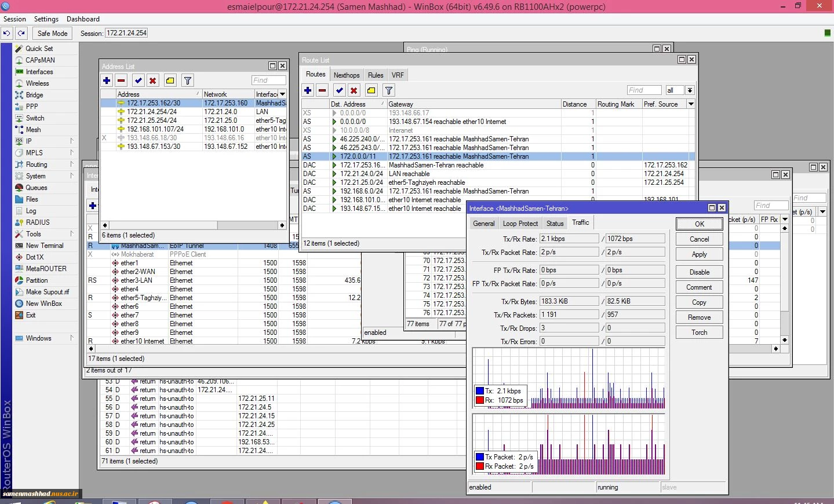Open MetaROUTER from the sidebar

(46, 269)
